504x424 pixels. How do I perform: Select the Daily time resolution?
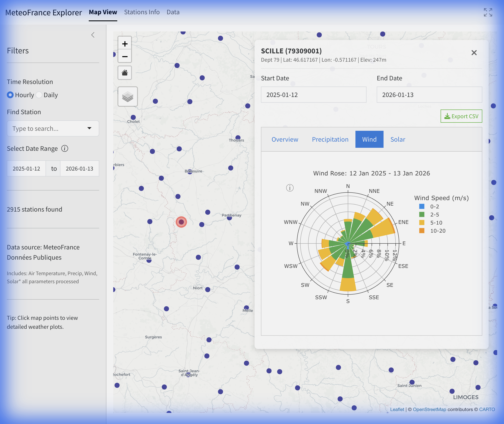(39, 95)
